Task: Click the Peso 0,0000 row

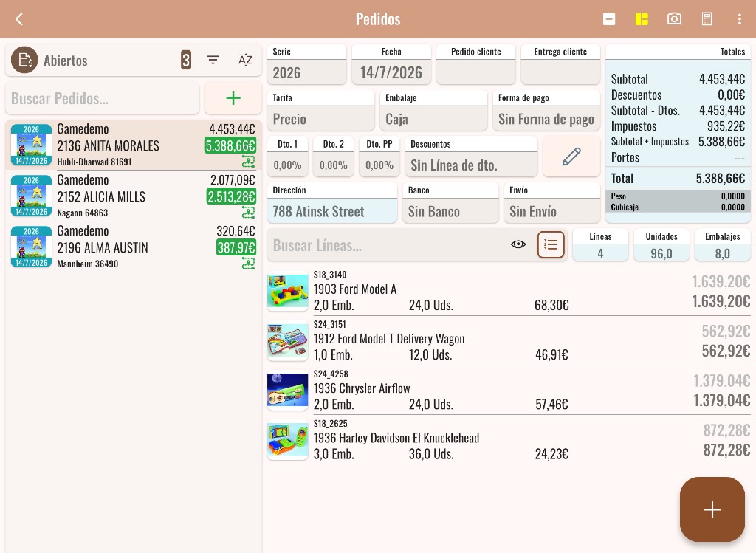Action: 678,196
